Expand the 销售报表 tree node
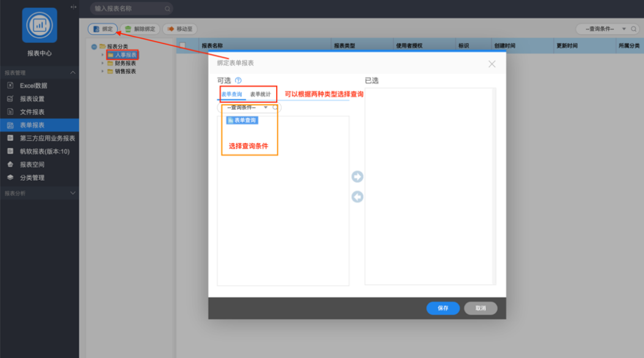Viewport: 644px width, 358px height. tap(103, 71)
